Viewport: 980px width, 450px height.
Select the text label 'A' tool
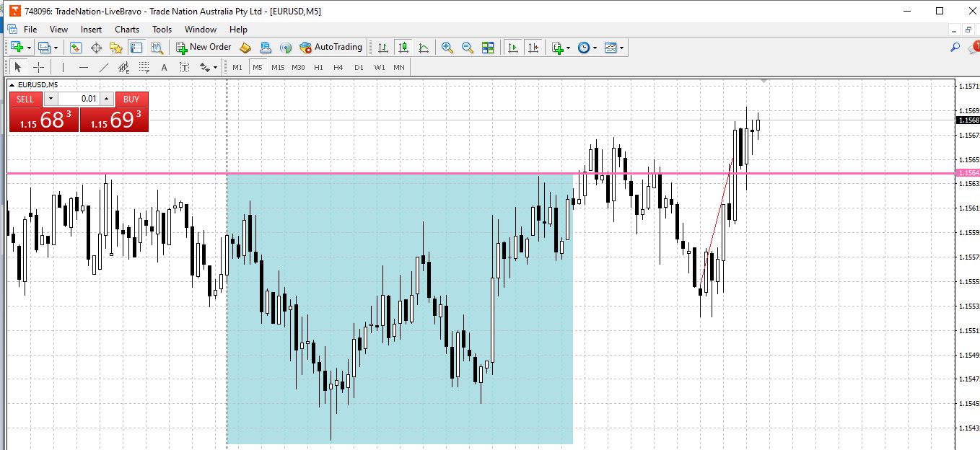click(164, 67)
